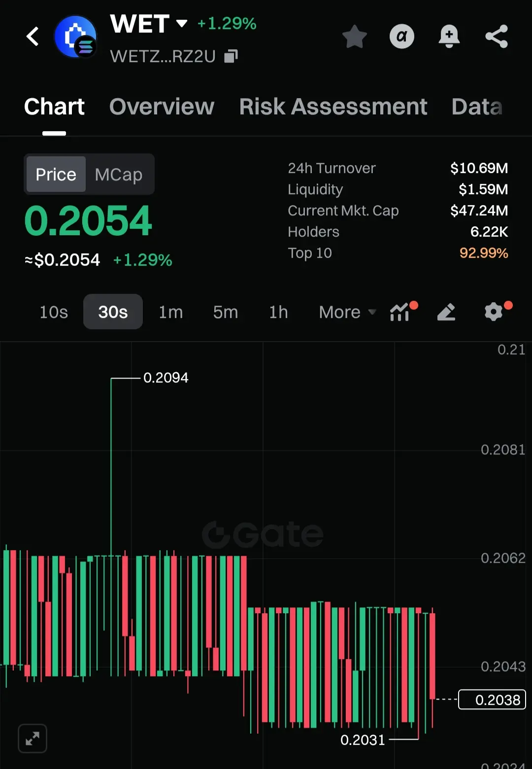Tap the 0.2031 low price marker
532x769 pixels.
click(x=363, y=740)
